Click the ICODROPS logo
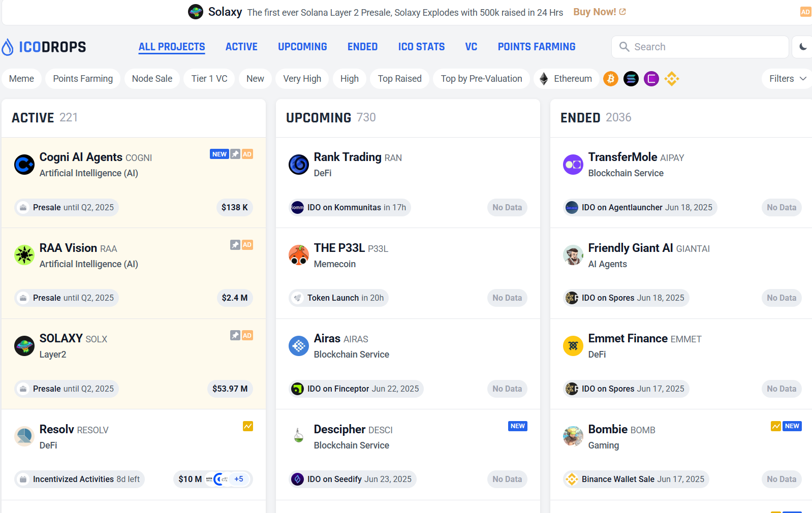812x513 pixels. [44, 47]
